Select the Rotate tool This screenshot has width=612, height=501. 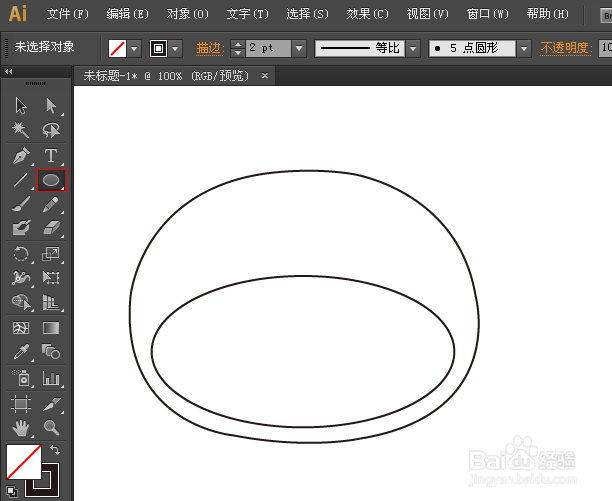pyautogui.click(x=21, y=254)
